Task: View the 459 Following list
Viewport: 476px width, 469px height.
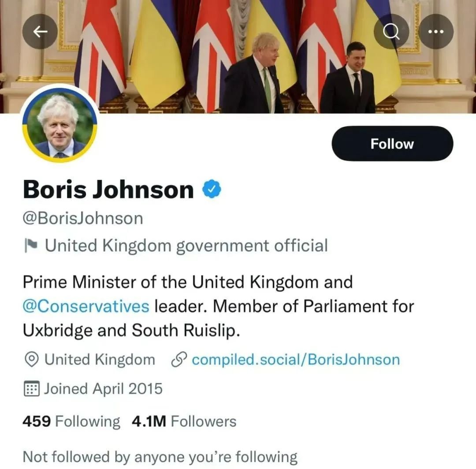Action: tap(71, 421)
